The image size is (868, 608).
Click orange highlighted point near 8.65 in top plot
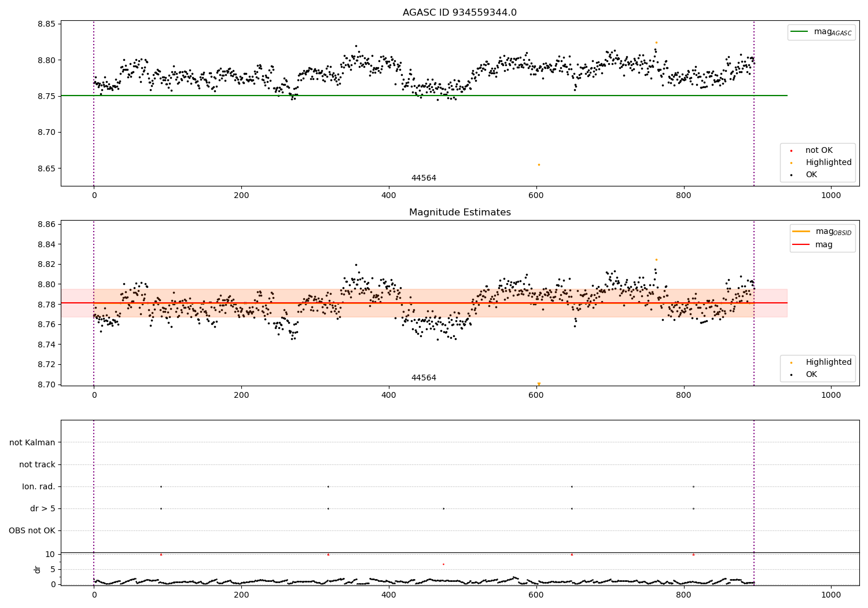539,164
